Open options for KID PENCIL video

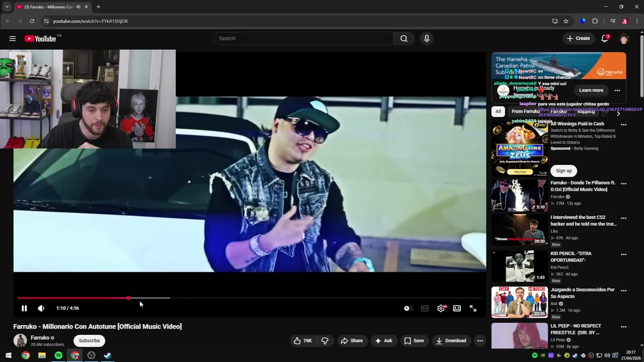click(624, 254)
